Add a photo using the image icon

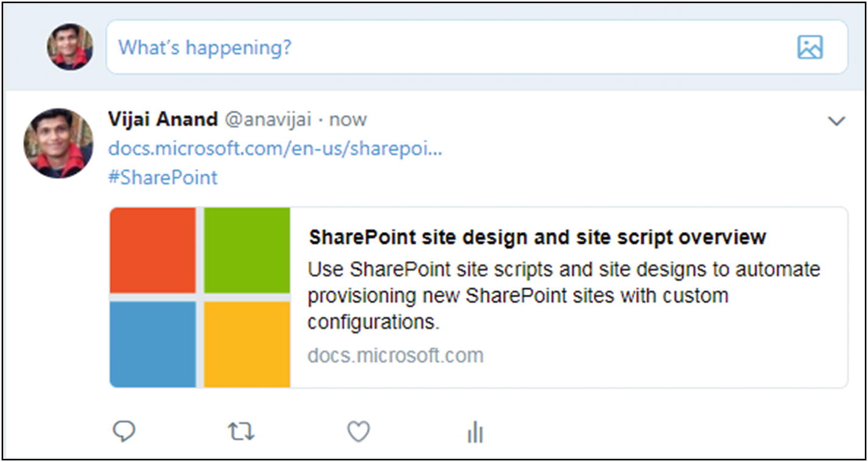point(810,47)
